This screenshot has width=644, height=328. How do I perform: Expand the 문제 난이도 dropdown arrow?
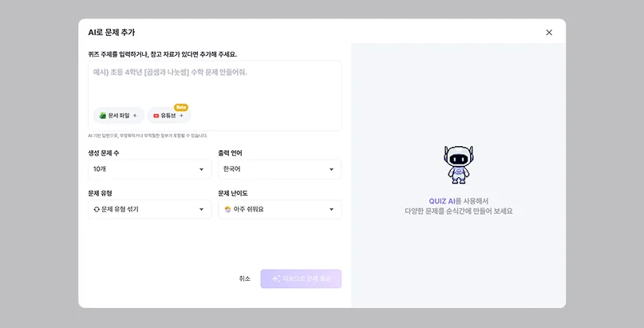coord(331,209)
